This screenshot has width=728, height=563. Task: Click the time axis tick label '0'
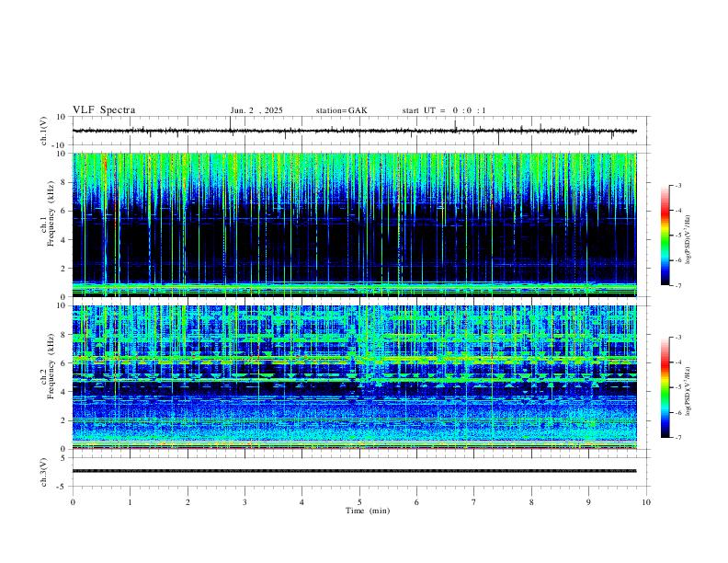pos(73,502)
